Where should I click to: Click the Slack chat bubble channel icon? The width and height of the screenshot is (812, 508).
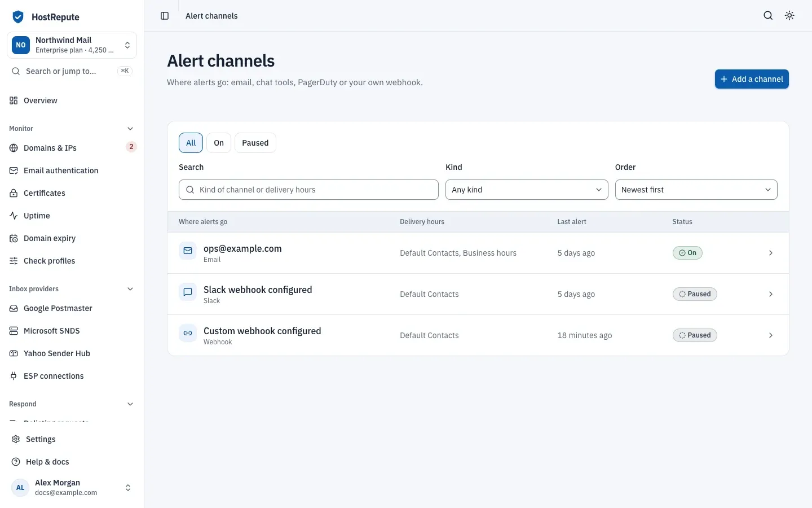(188, 292)
